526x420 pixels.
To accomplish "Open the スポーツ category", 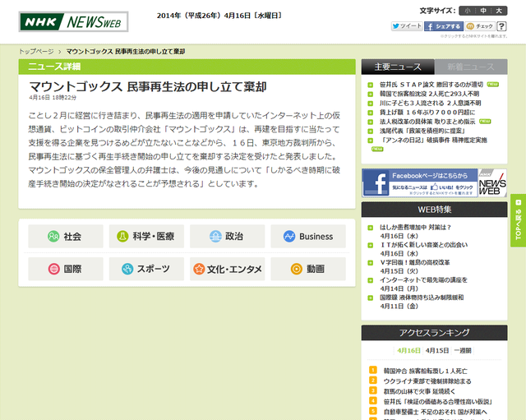I will coord(146,269).
